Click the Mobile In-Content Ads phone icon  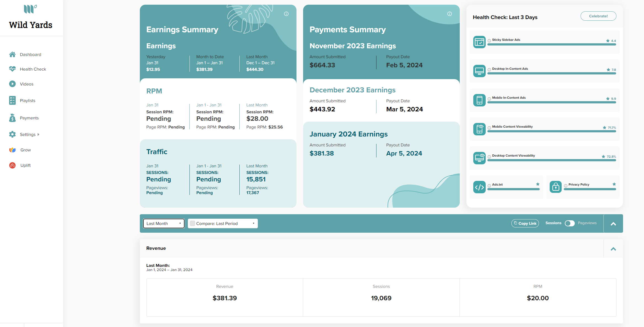[x=479, y=100]
